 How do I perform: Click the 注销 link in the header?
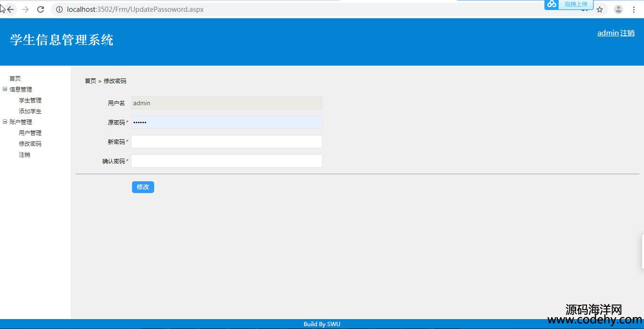[x=627, y=33]
